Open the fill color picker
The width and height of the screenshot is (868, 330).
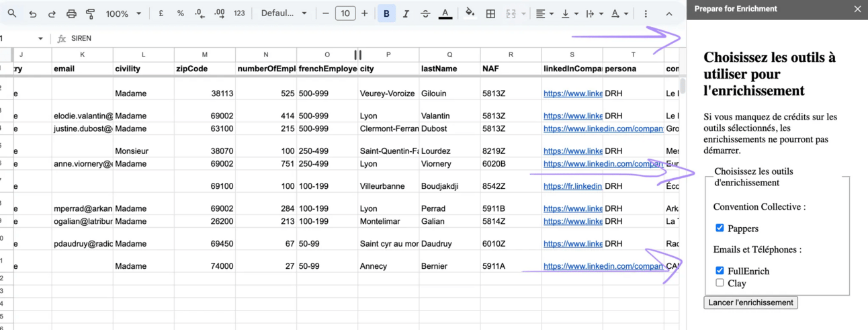[x=470, y=13]
